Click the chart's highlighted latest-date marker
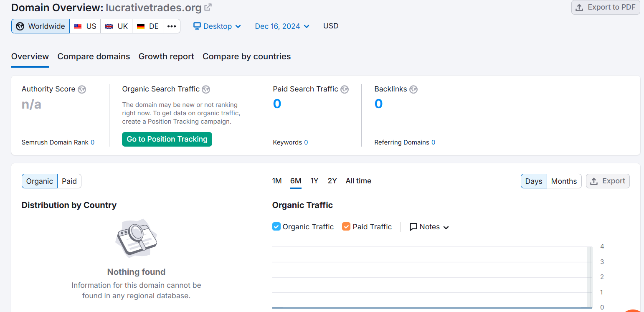 (591, 277)
